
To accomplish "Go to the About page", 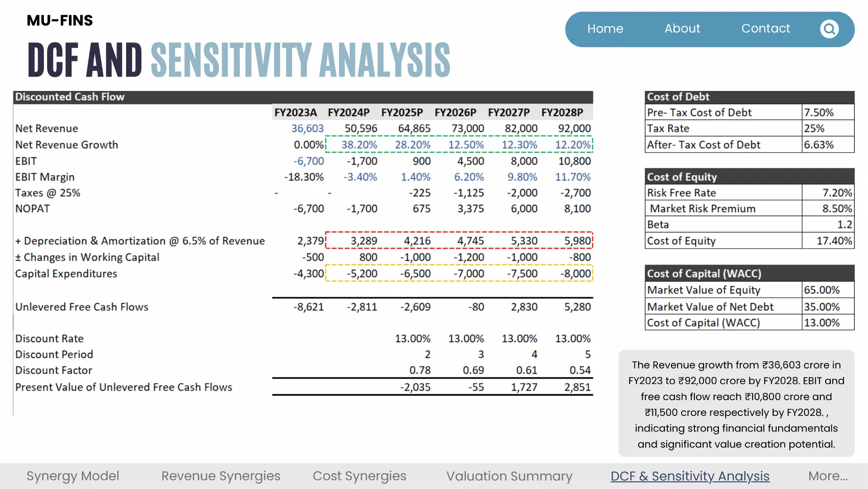I will point(682,29).
